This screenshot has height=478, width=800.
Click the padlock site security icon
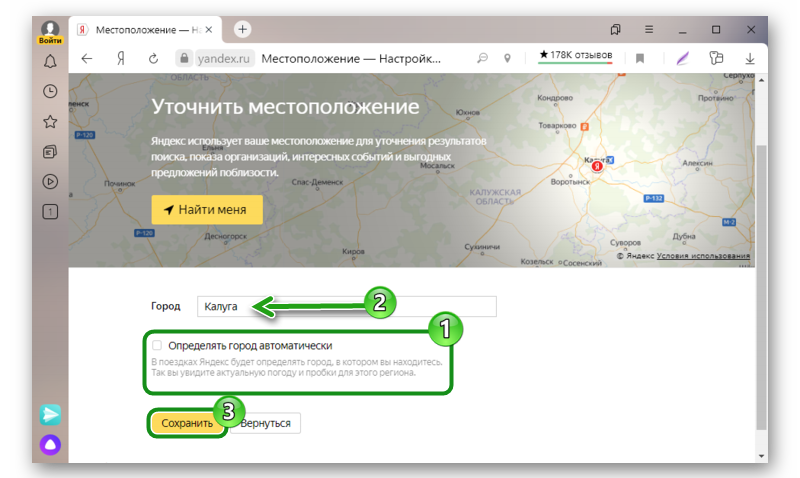184,58
